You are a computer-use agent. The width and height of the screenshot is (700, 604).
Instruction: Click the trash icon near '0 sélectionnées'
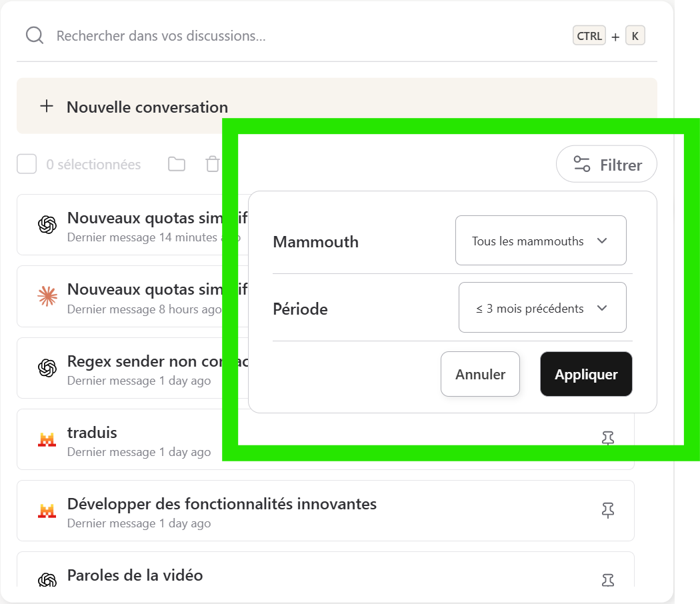point(212,164)
